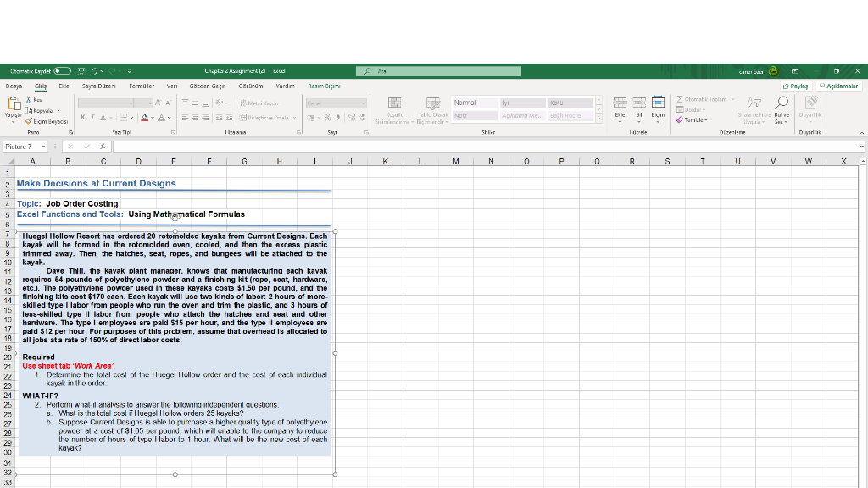Toggle center alignment
Screen dimensions: 868x488
click(196, 117)
